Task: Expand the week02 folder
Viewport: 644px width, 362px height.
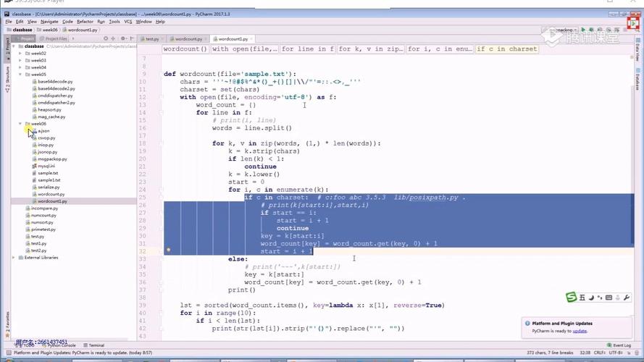Action: click(x=20, y=54)
